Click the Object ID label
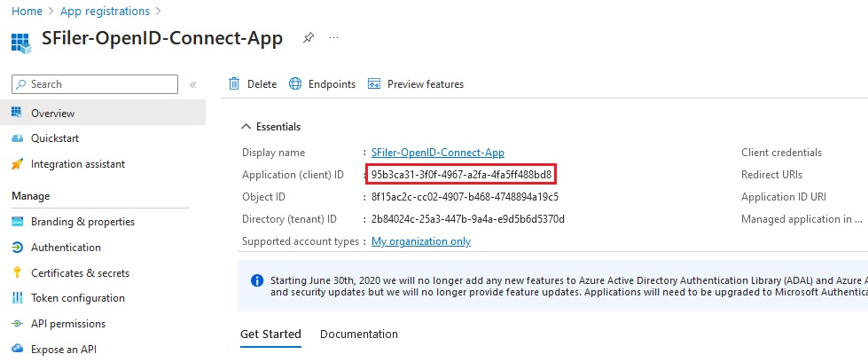The height and width of the screenshot is (362, 868). point(263,197)
